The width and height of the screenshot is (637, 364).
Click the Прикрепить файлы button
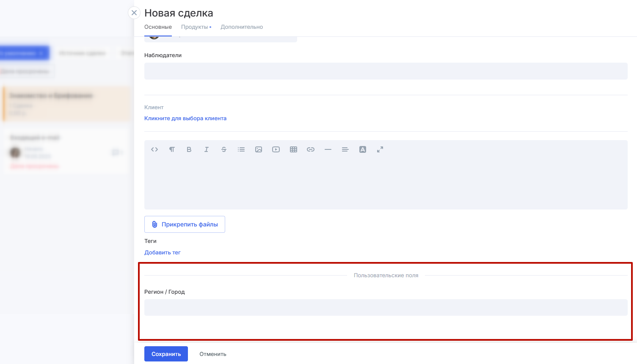185,224
